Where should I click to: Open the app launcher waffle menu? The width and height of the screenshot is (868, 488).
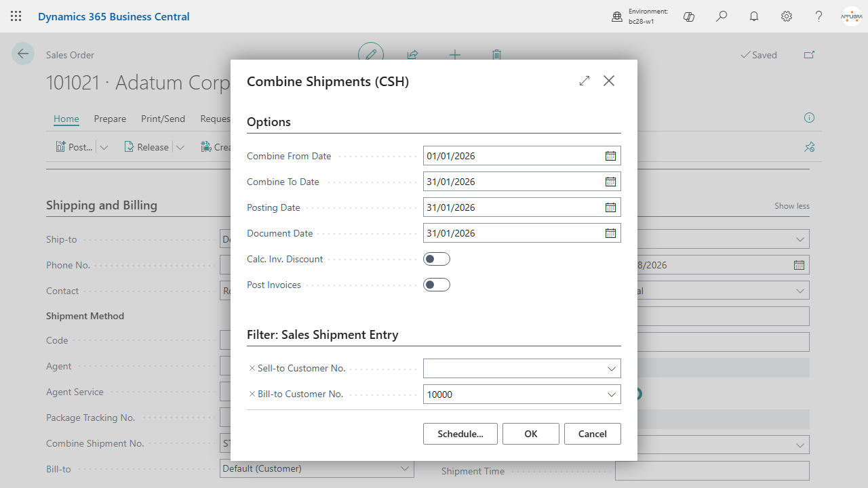(16, 16)
